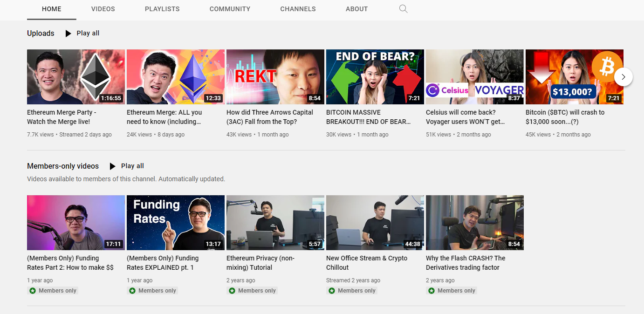Go to the Community tab
The image size is (644, 314).
230,9
